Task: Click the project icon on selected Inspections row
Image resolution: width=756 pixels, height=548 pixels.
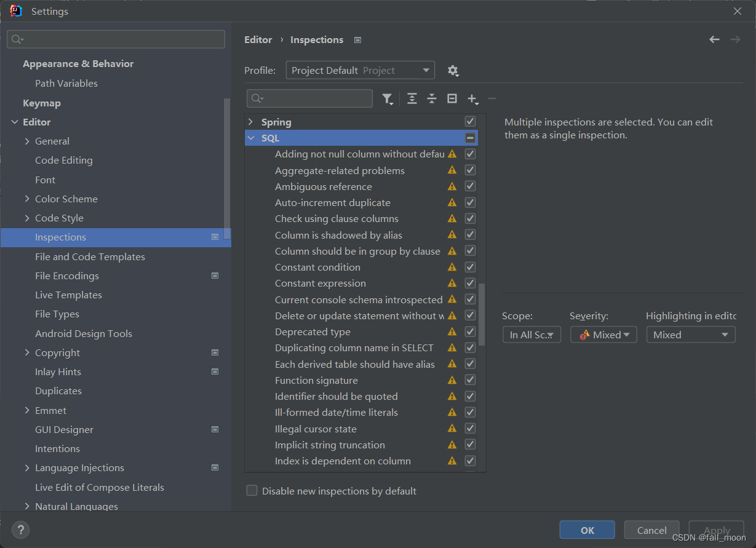Action: [215, 237]
